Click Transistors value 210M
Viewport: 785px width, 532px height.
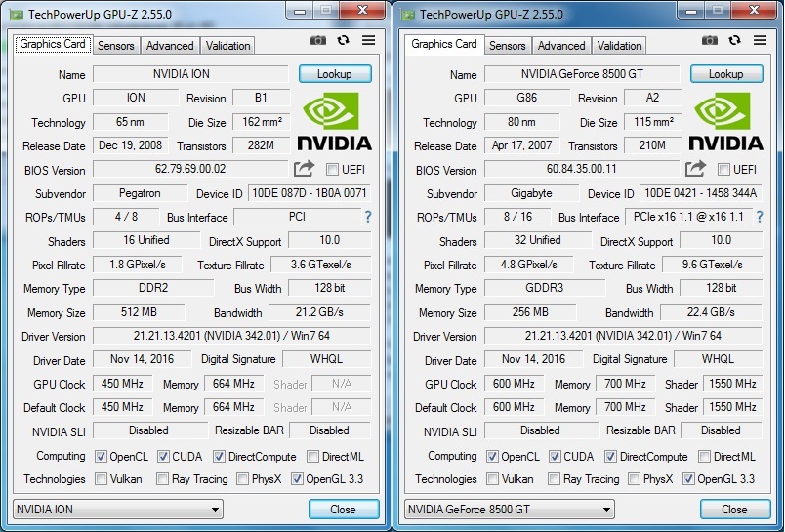click(x=653, y=145)
